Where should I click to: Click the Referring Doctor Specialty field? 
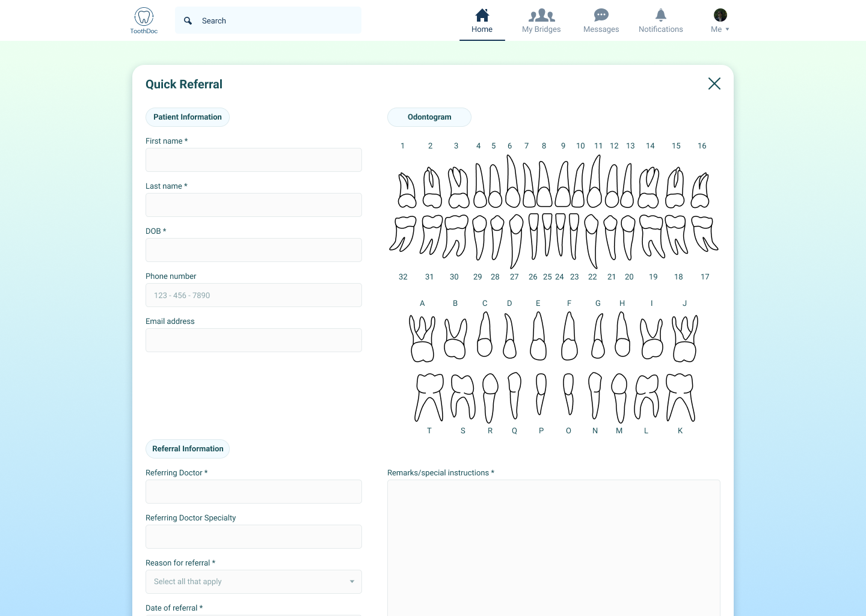(x=254, y=537)
